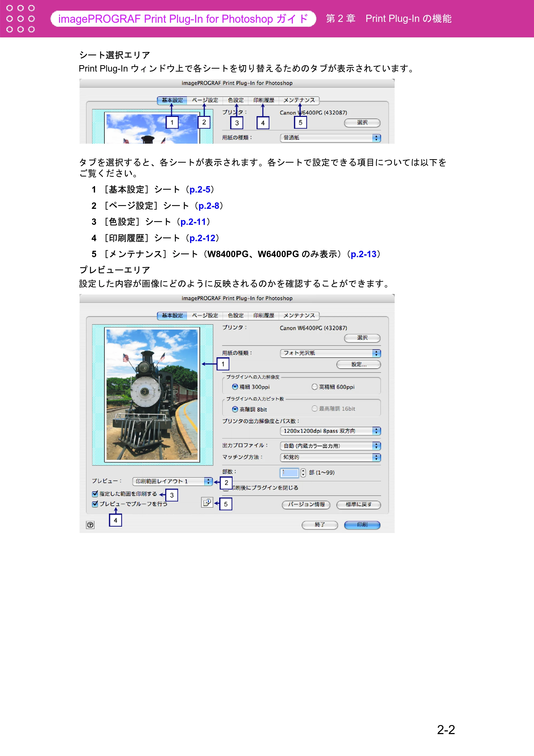Click 選択 button in lower window
Image resolution: width=534 pixels, height=756 pixels.
pyautogui.click(x=362, y=338)
